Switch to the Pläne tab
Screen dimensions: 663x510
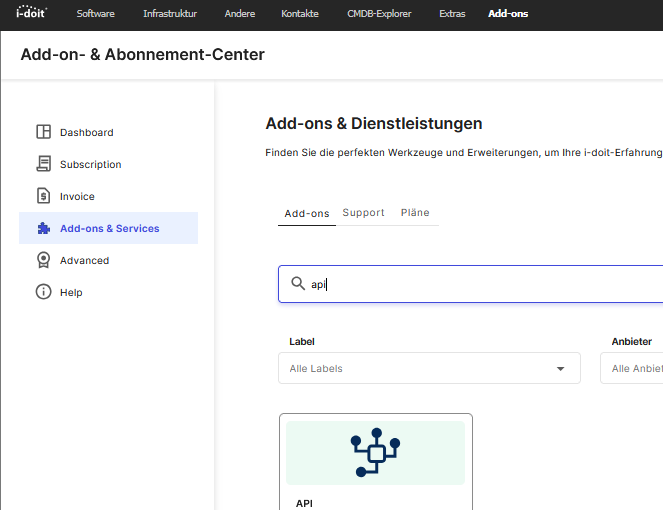coord(415,212)
